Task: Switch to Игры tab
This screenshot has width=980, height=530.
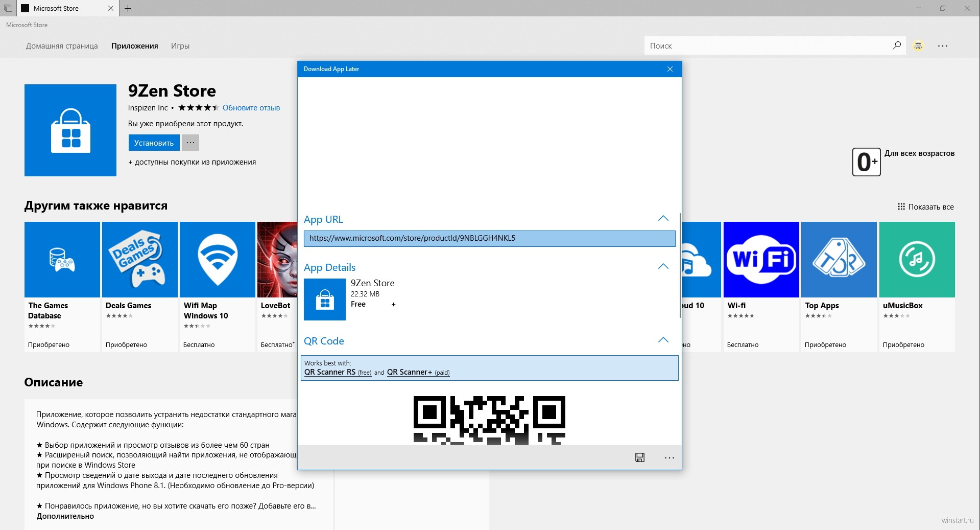Action: tap(180, 46)
